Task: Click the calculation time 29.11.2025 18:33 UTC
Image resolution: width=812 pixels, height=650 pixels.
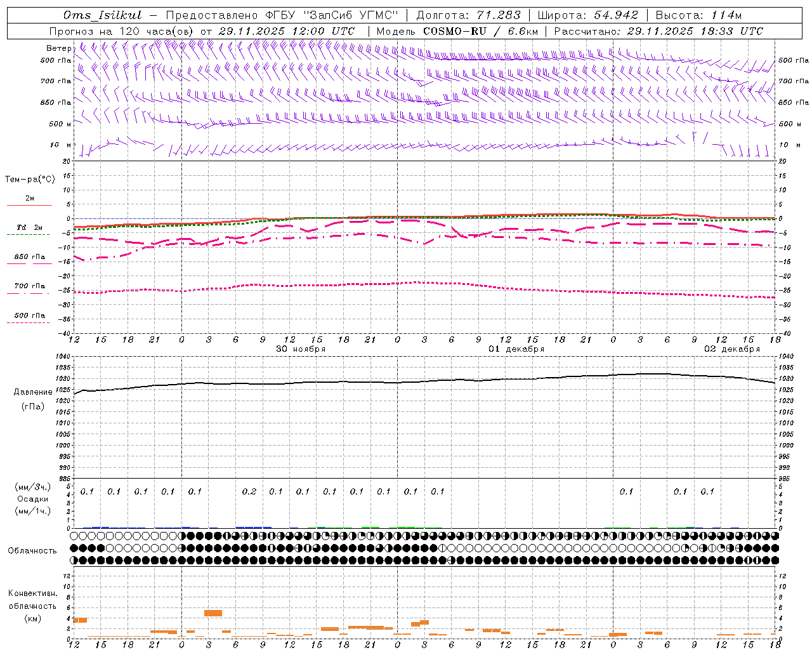Action: click(695, 31)
